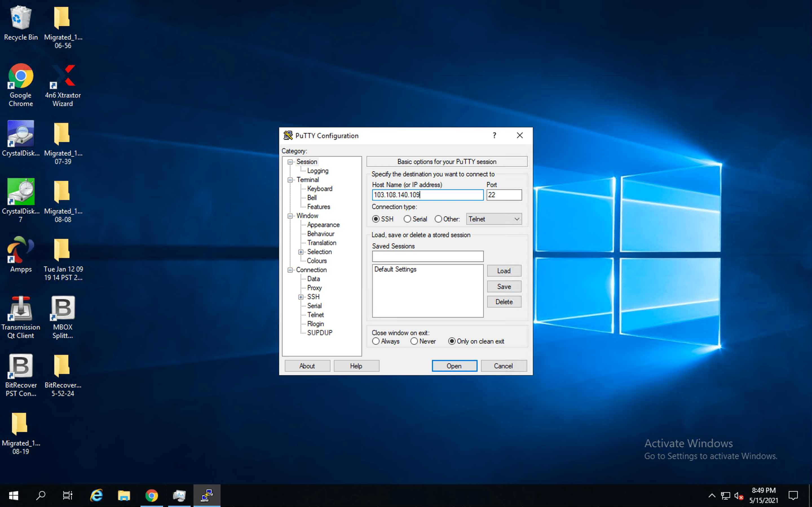Open Google Chrome from the taskbar

click(152, 495)
